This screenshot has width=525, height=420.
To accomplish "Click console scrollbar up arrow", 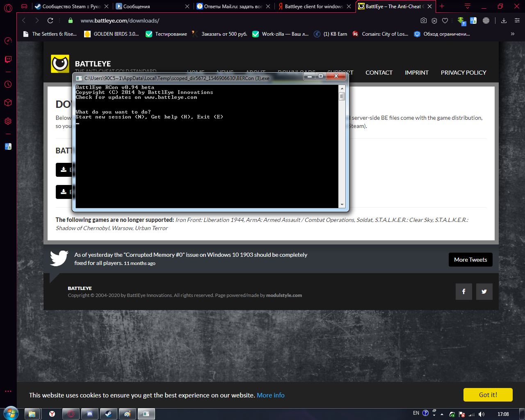I will (342, 88).
